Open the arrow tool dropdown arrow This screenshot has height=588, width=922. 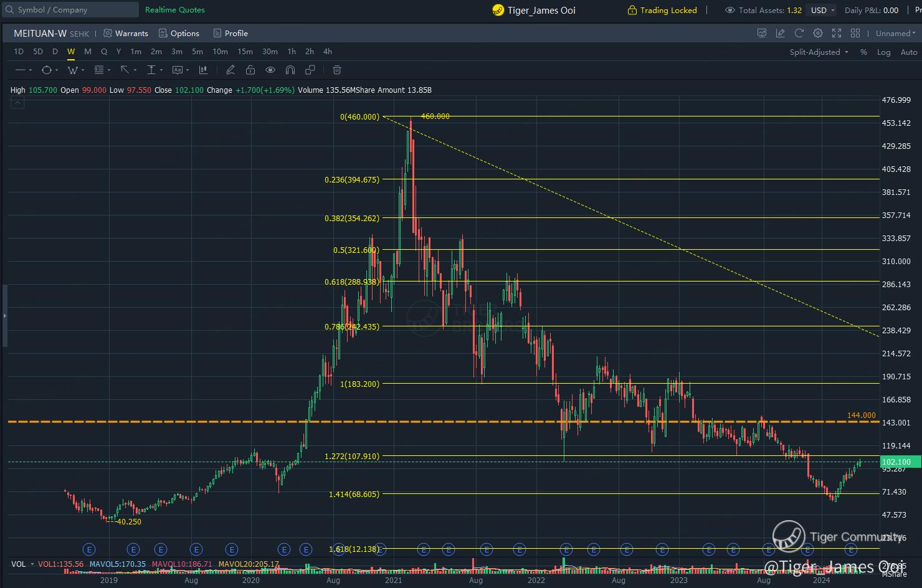(x=135, y=70)
